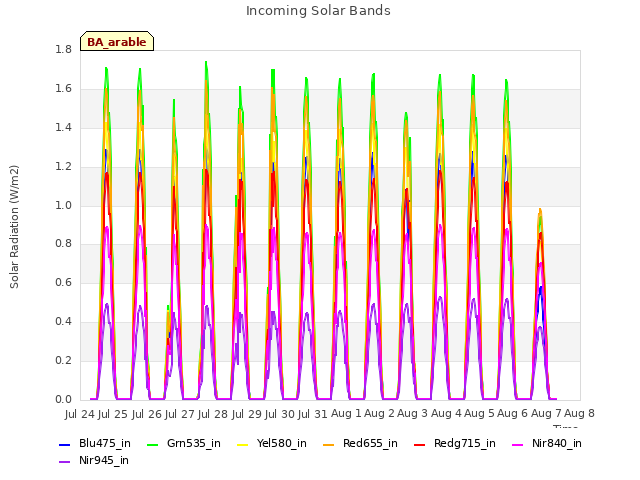Select the Blu475_in legend label
Viewport: 640px width, 480px height.
(105, 444)
